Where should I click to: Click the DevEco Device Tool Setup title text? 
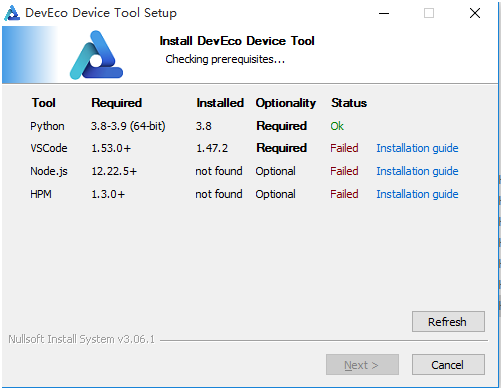coord(101,13)
